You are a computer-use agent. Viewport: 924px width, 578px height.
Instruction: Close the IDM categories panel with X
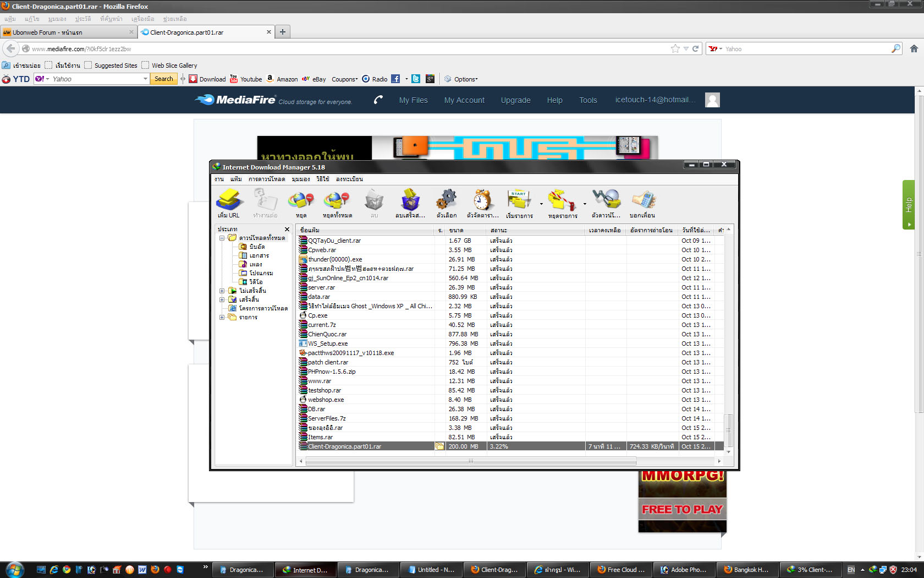click(x=287, y=230)
